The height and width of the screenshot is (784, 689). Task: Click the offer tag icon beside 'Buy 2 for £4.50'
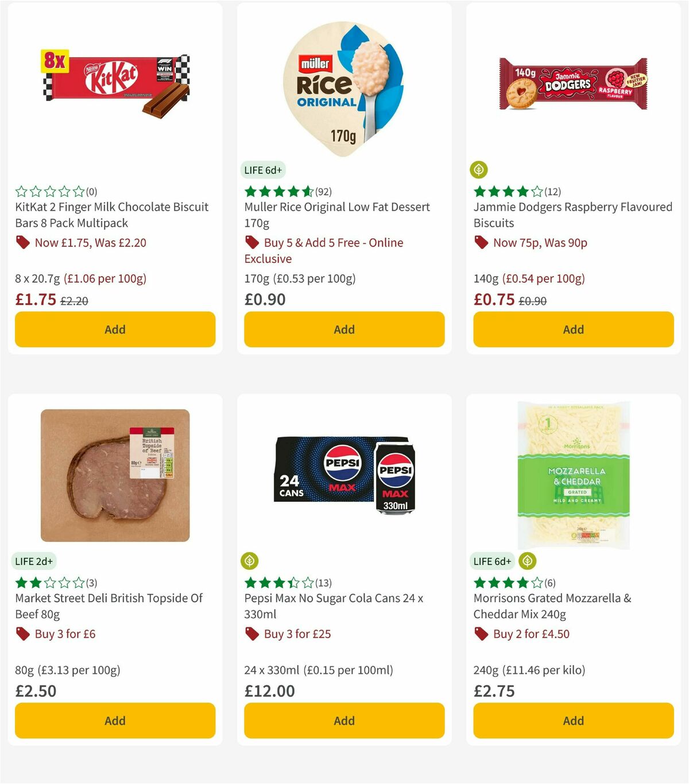(481, 634)
